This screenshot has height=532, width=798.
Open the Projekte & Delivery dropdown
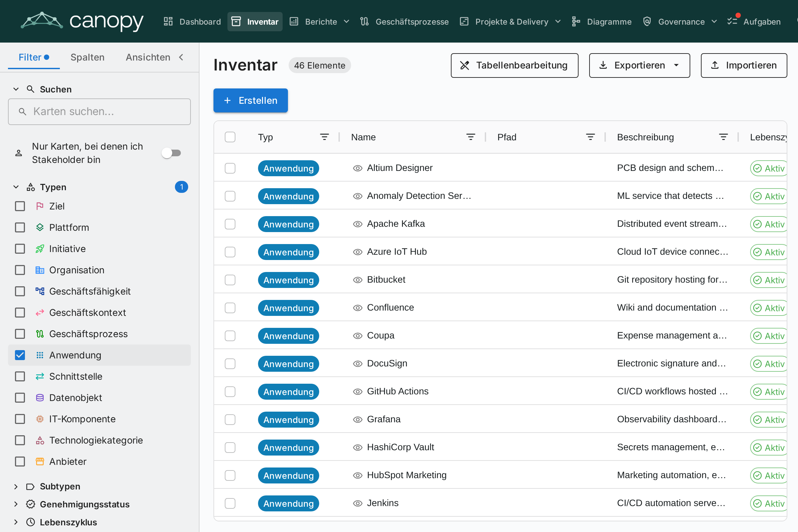point(510,22)
